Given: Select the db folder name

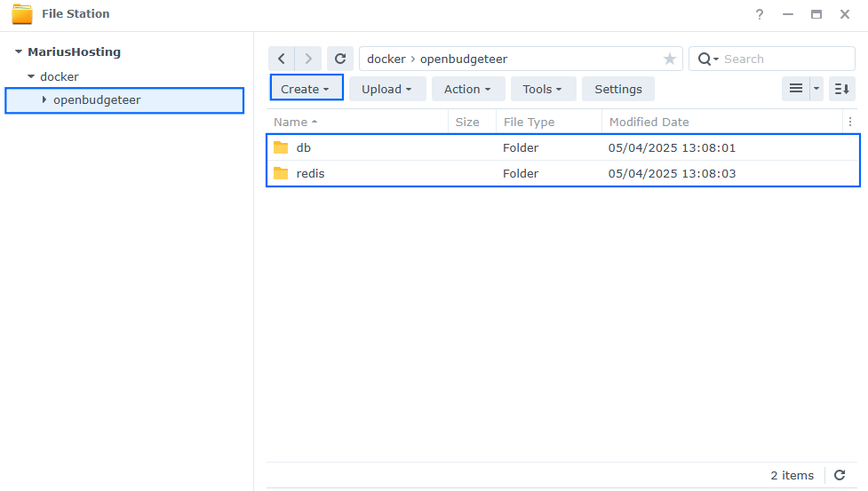Looking at the screenshot, I should [303, 147].
